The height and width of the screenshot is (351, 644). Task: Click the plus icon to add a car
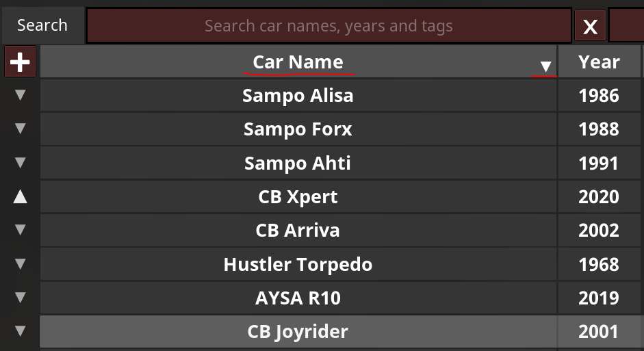point(20,62)
